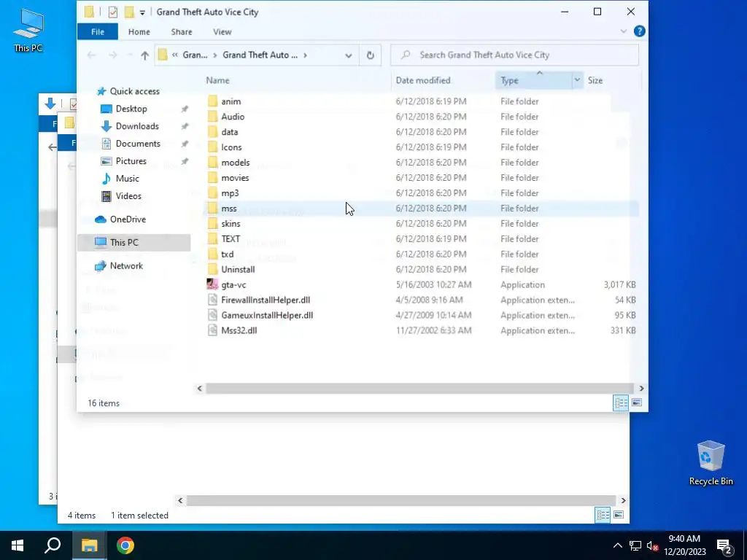Click the Refresh button in address bar
This screenshot has width=747, height=560.
(370, 55)
